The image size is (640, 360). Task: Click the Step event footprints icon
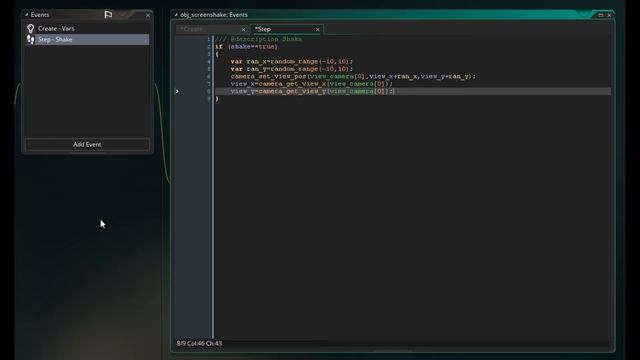(31, 40)
